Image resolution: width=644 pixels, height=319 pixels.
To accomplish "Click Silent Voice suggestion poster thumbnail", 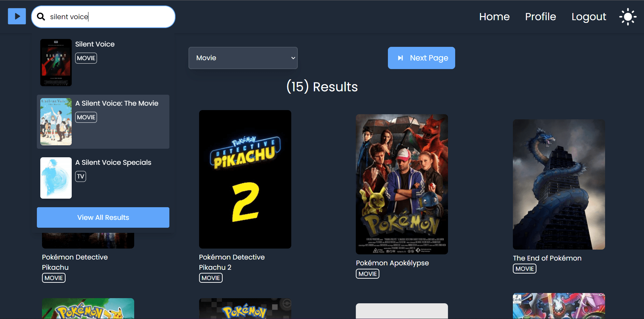I will [x=56, y=63].
